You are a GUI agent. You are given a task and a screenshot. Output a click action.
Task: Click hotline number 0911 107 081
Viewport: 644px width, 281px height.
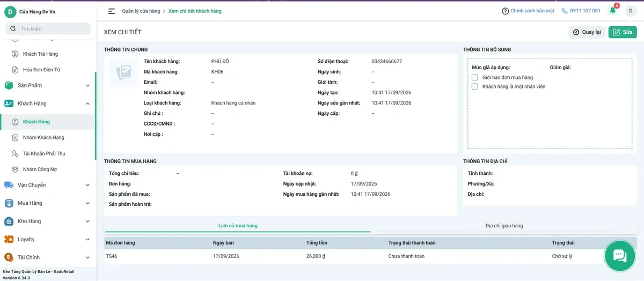[x=585, y=11]
